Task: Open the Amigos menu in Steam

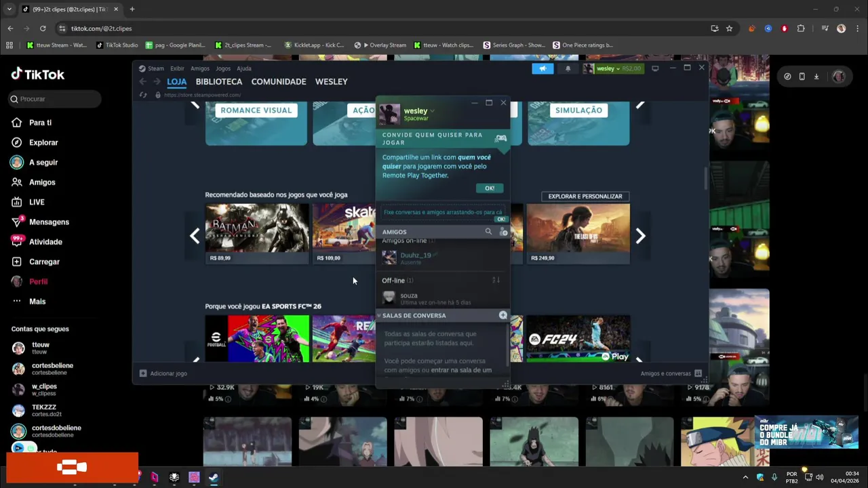Action: coord(200,68)
